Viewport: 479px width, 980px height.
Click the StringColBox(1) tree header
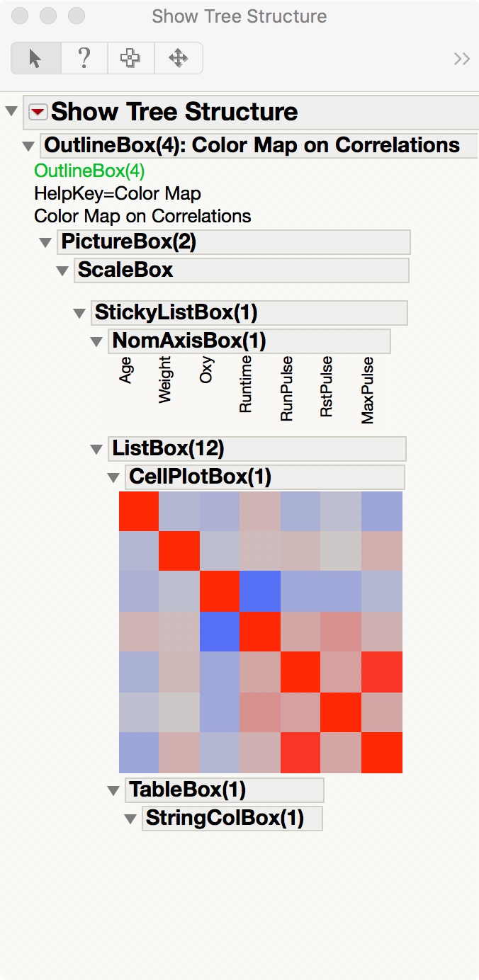point(225,819)
